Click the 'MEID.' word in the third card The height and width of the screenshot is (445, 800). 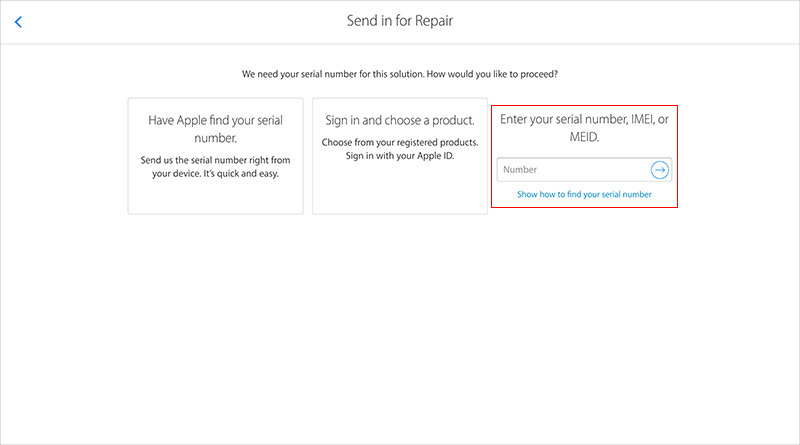[584, 137]
